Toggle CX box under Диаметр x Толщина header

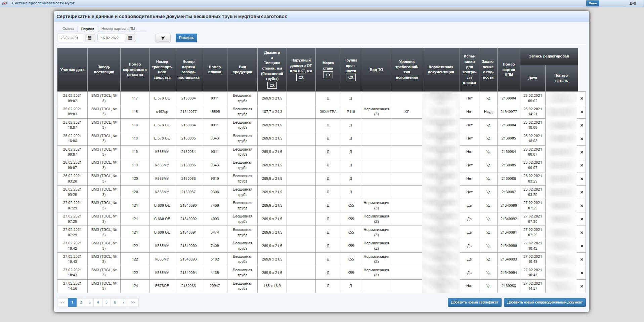[x=272, y=85]
